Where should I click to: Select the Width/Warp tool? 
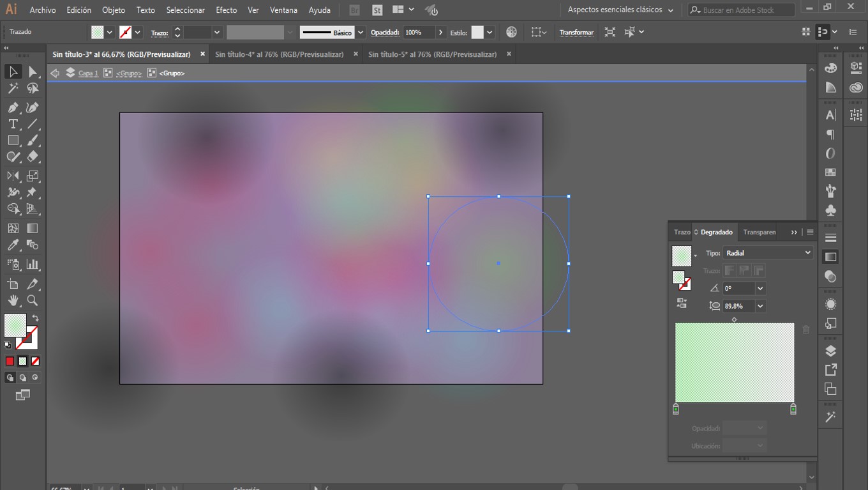tap(13, 192)
